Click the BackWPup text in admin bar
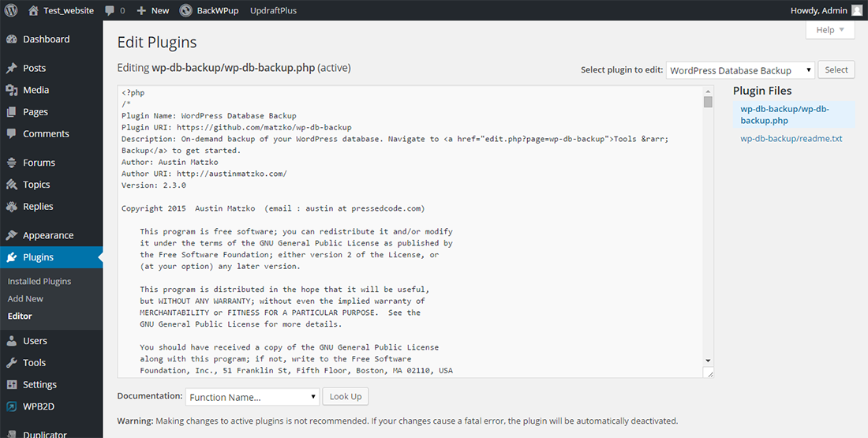Image resolution: width=868 pixels, height=438 pixels. point(218,10)
